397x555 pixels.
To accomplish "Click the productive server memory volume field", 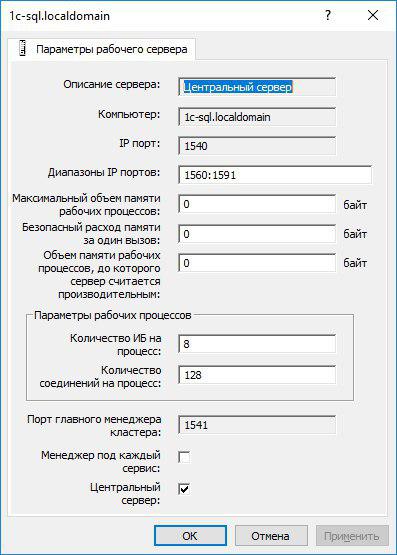I will tap(257, 263).
